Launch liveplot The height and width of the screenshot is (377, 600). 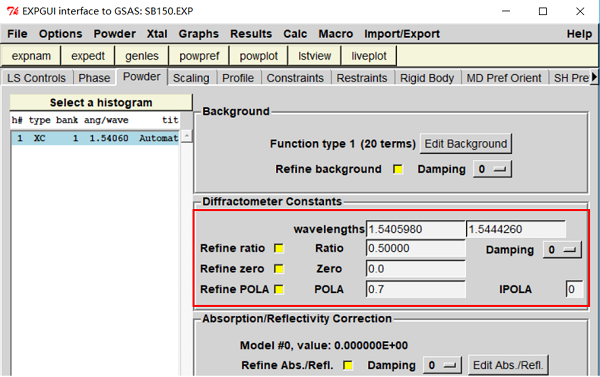[x=369, y=56]
